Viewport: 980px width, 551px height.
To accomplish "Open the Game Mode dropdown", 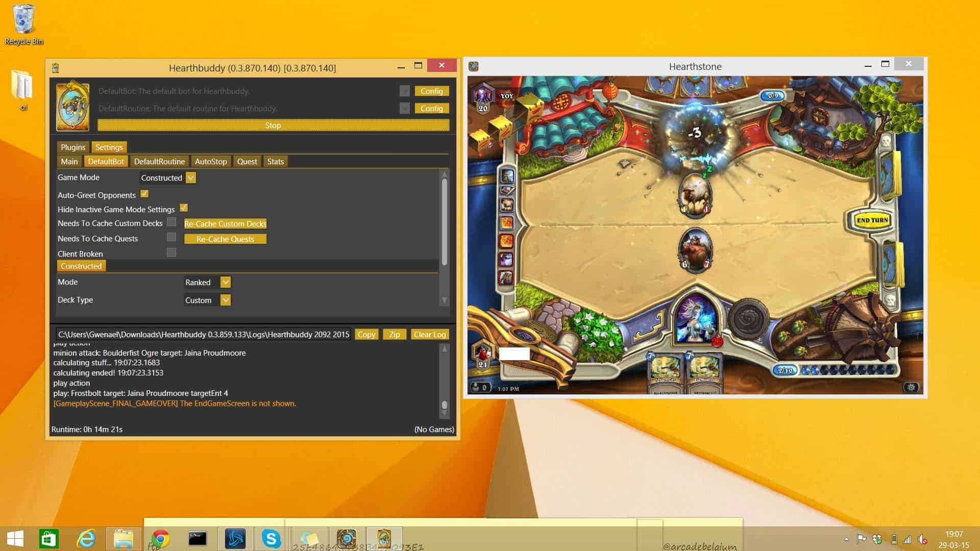I will [190, 178].
